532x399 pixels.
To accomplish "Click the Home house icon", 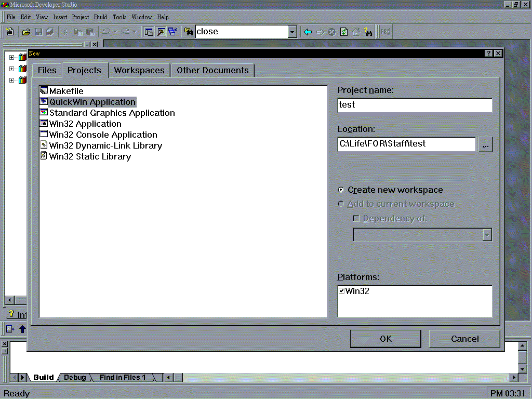I will tap(356, 32).
